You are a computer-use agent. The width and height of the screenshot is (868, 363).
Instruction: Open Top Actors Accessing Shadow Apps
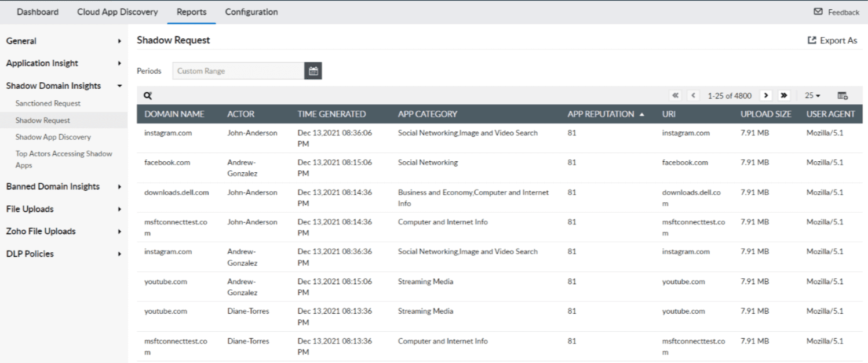64,158
